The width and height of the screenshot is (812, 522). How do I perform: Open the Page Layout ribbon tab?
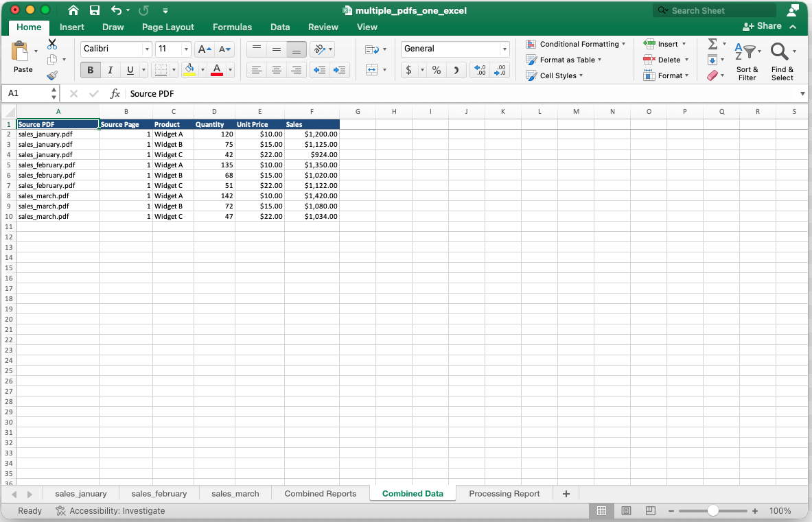tap(167, 27)
